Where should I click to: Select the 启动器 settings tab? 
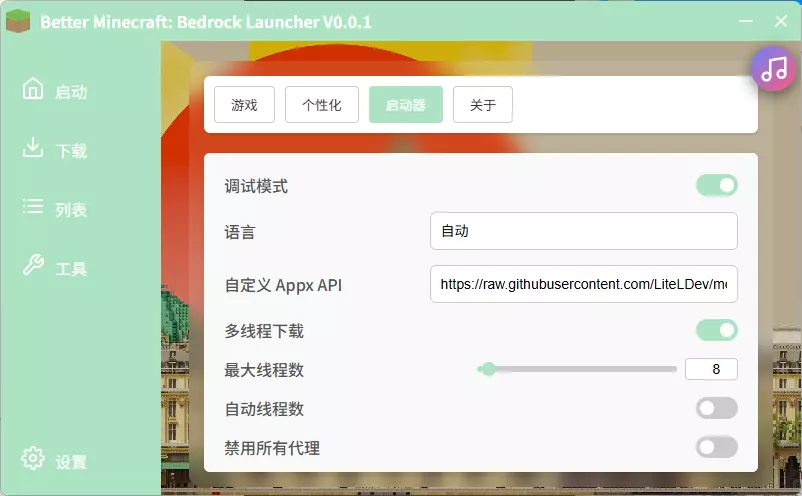point(406,105)
